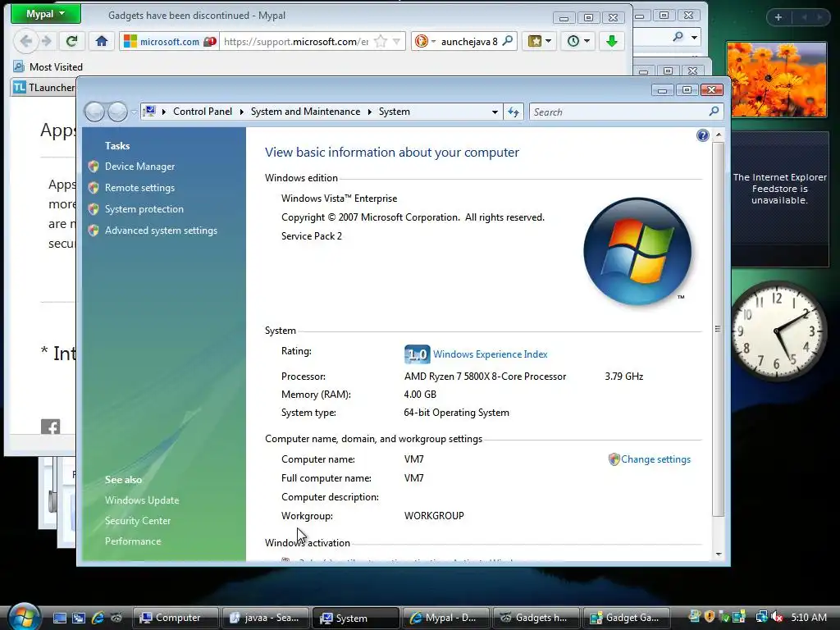Click the Windows Experience Index link

click(x=491, y=354)
